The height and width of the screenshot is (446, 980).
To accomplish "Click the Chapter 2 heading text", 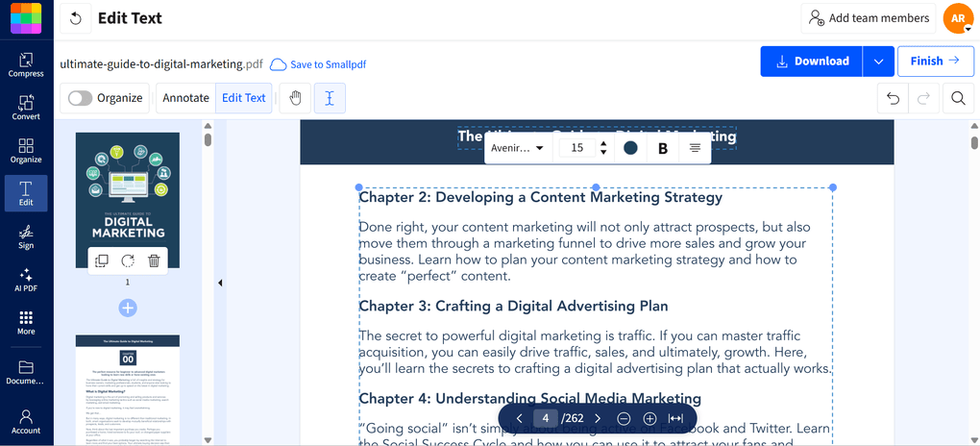I will point(541,198).
